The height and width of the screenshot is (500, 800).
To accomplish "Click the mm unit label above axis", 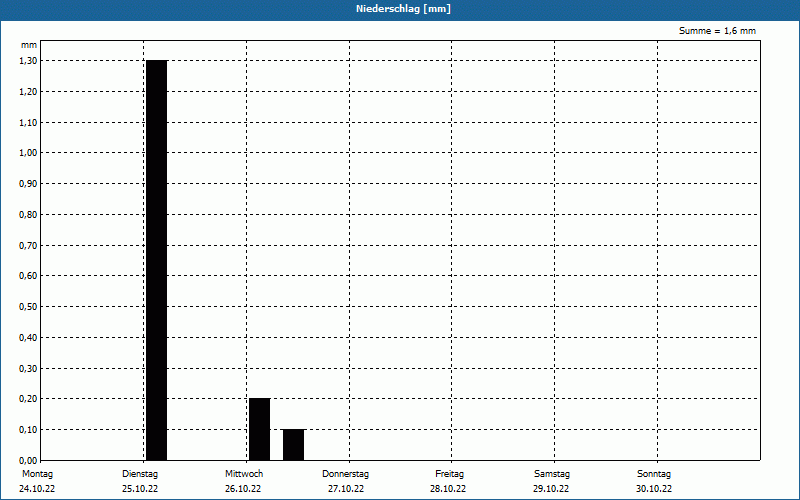I will [x=29, y=45].
